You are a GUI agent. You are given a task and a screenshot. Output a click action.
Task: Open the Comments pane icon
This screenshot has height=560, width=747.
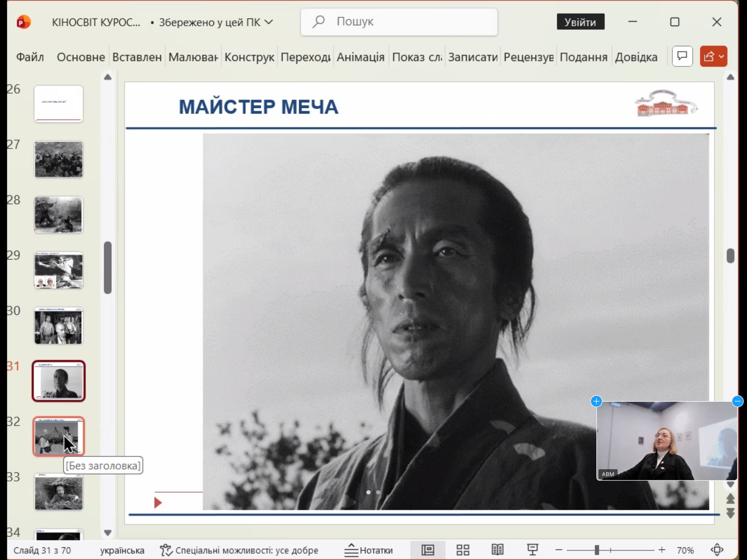click(x=682, y=56)
